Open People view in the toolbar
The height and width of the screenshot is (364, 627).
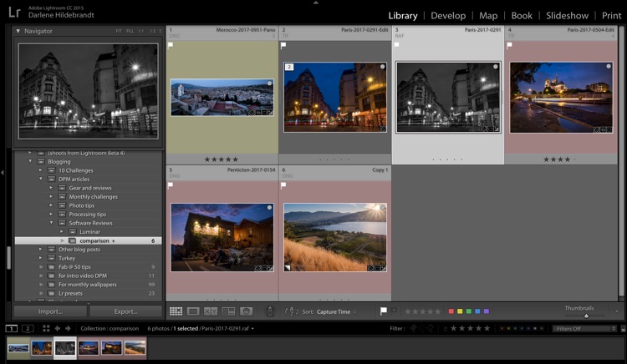[246, 311]
